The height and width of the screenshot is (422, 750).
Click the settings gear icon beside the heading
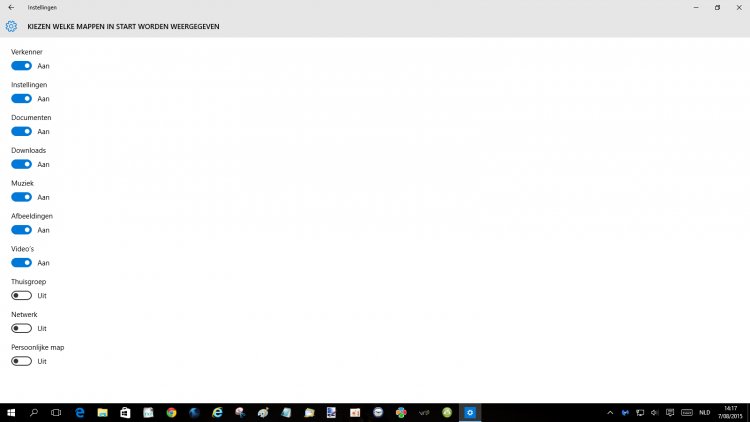pos(11,26)
